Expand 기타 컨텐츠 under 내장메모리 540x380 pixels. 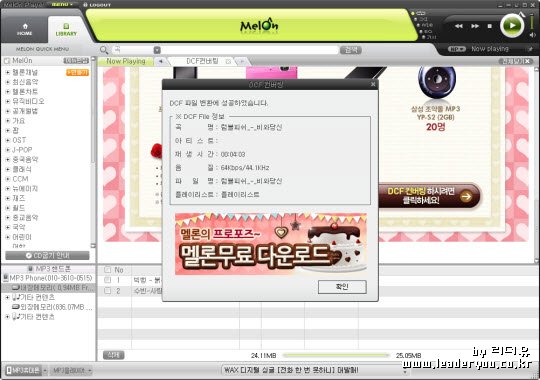coord(8,297)
